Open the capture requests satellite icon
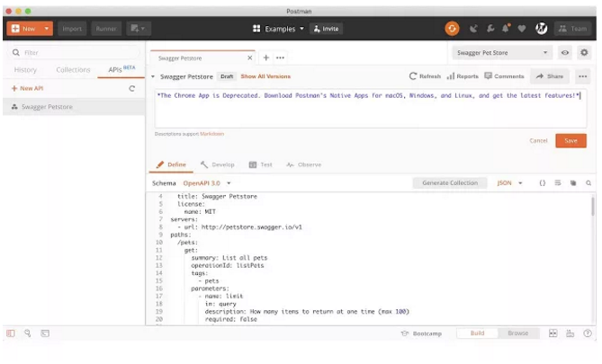The width and height of the screenshot is (602, 364). coord(473,29)
